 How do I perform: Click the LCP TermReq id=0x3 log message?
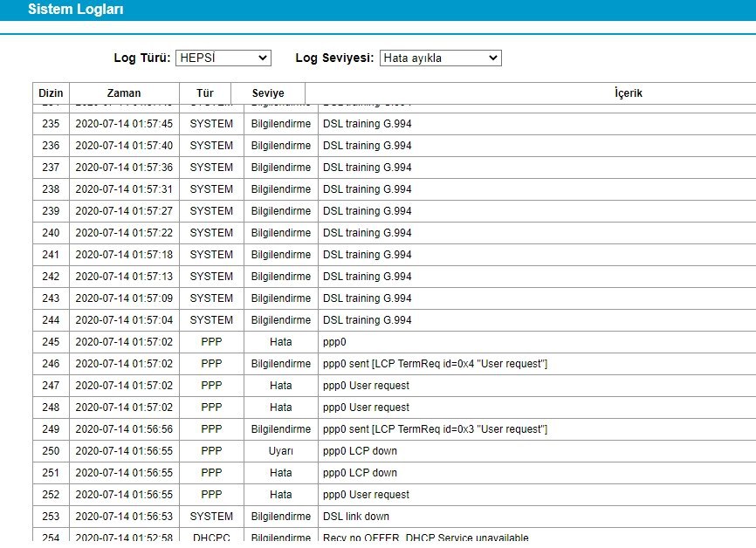pyautogui.click(x=435, y=429)
